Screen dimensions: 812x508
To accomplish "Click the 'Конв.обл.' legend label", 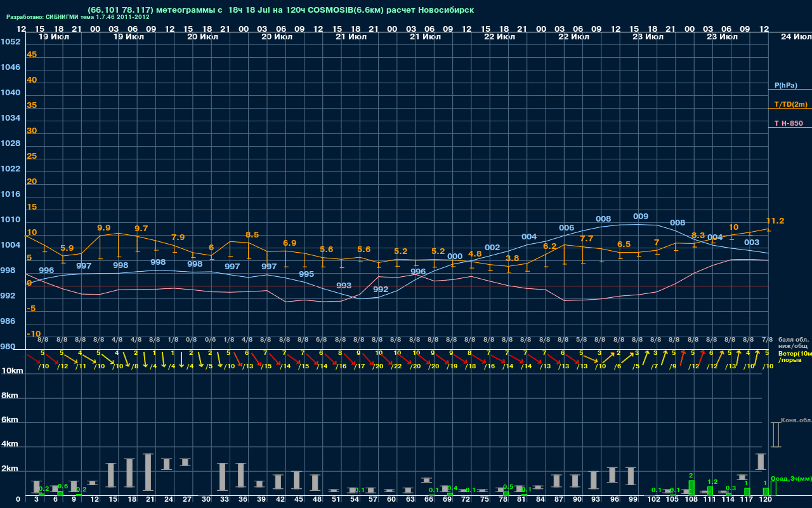I will pos(796,421).
